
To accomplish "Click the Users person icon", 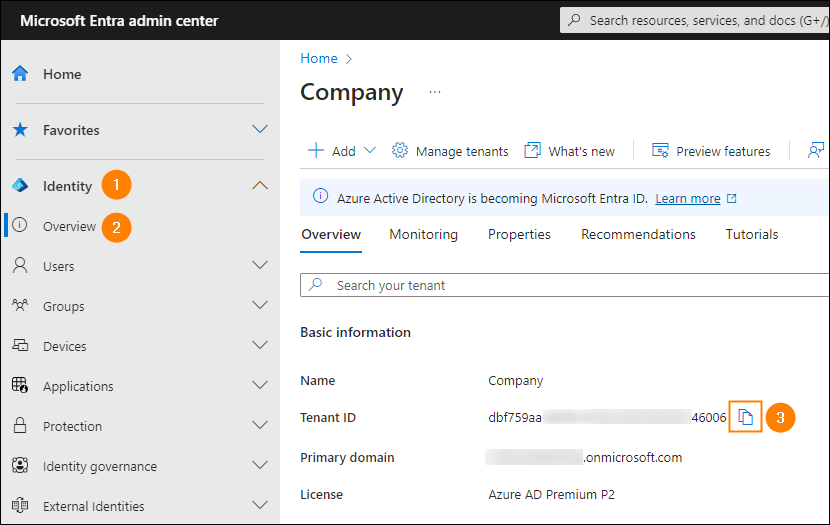I will (20, 265).
